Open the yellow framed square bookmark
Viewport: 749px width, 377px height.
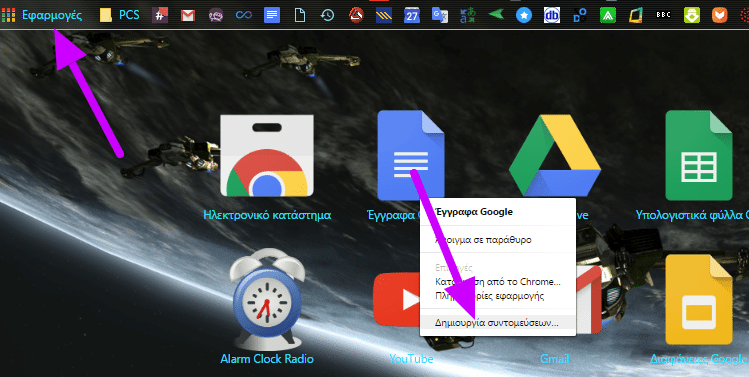(x=635, y=15)
